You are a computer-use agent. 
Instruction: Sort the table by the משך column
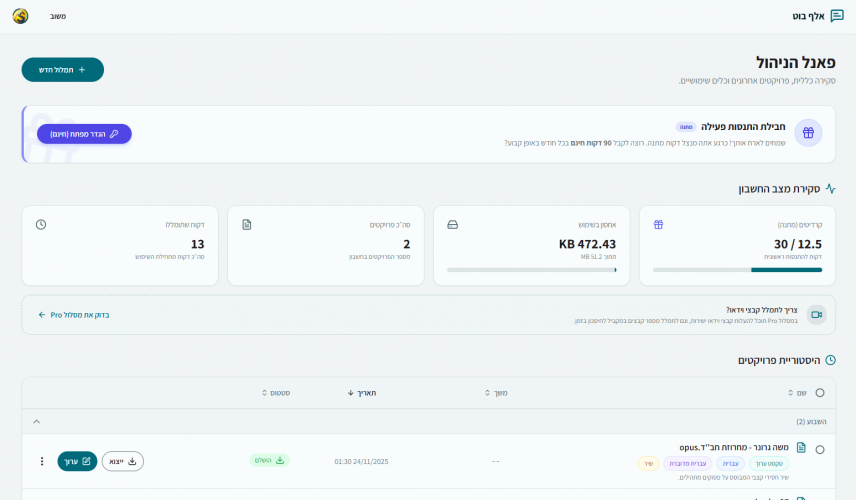tap(496, 393)
